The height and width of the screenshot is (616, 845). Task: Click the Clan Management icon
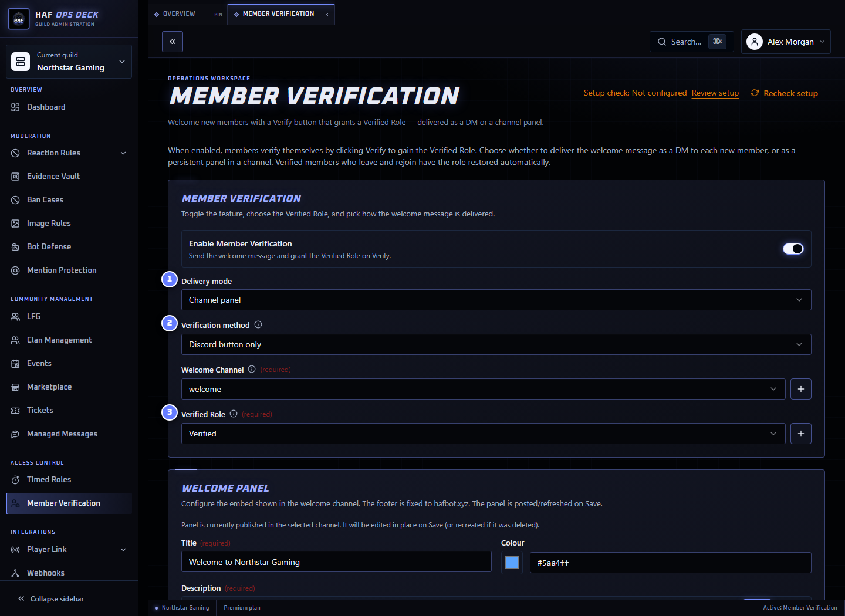[15, 340]
